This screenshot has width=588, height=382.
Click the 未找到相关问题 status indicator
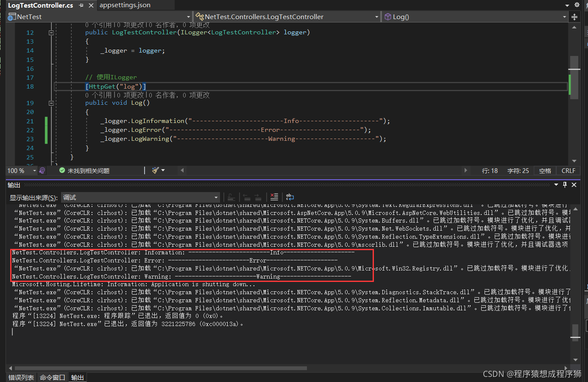(84, 171)
